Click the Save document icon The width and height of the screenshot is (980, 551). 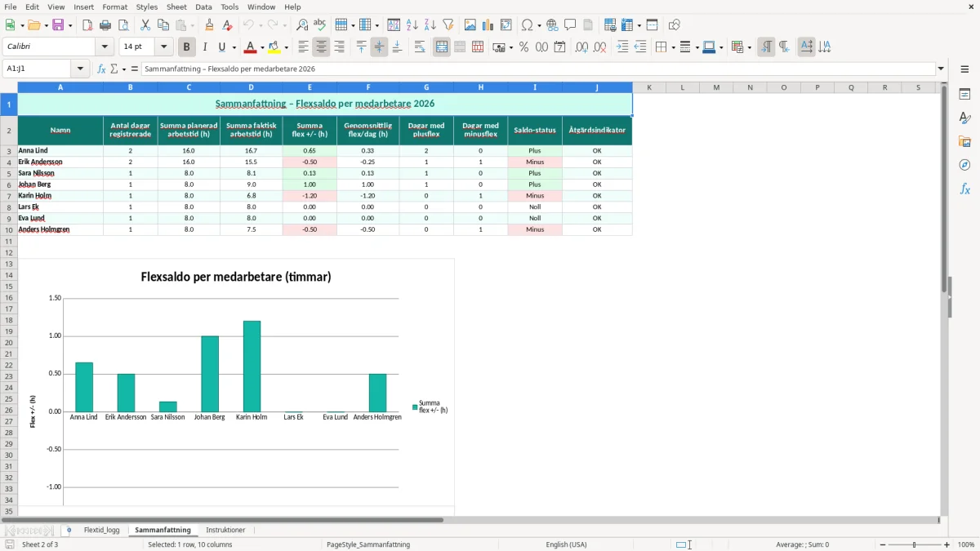(x=59, y=25)
